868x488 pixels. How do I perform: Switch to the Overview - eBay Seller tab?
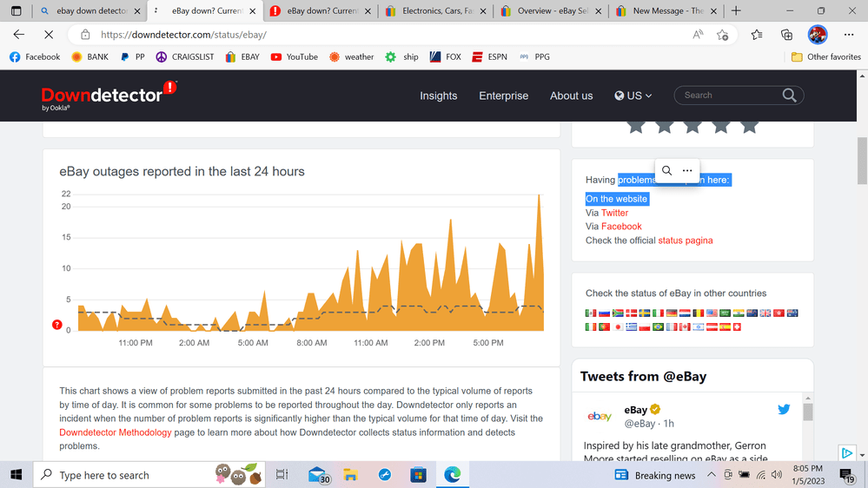(x=552, y=10)
